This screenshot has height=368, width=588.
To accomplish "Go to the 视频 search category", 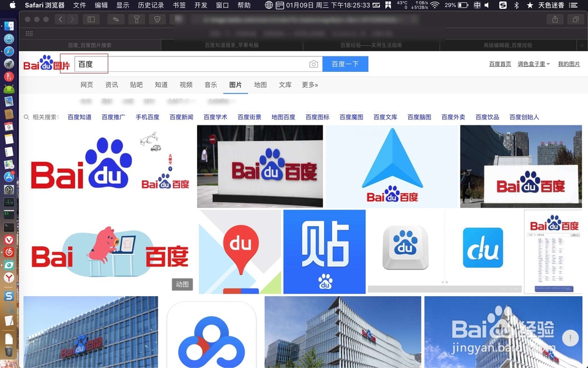I will click(x=186, y=85).
